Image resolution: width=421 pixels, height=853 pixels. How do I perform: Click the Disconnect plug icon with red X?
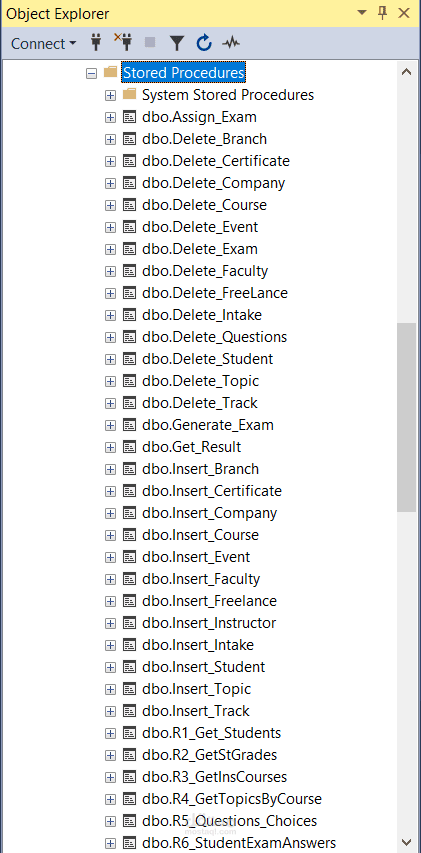pos(123,42)
